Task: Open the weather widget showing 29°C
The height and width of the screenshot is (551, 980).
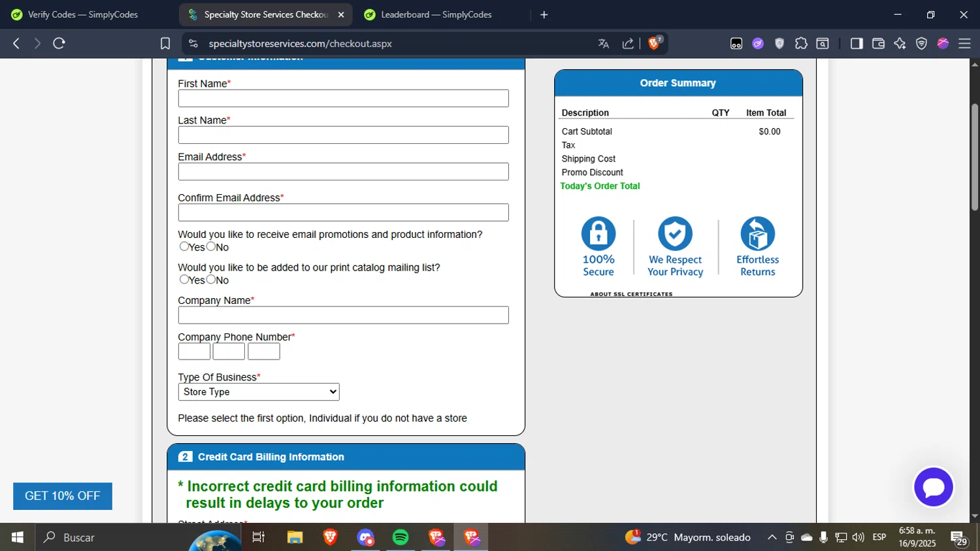Action: 688,537
